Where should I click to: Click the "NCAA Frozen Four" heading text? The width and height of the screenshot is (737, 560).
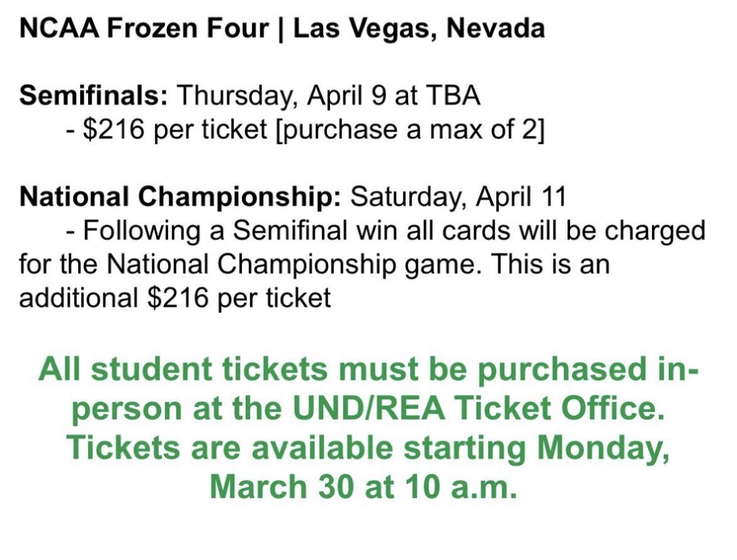point(142,28)
